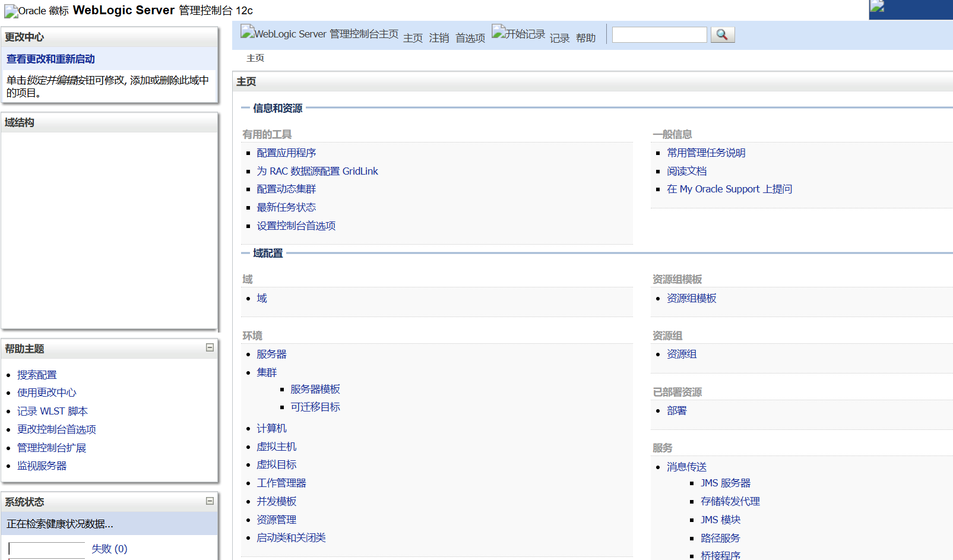
Task: Open 首选项 preferences
Action: pos(470,38)
